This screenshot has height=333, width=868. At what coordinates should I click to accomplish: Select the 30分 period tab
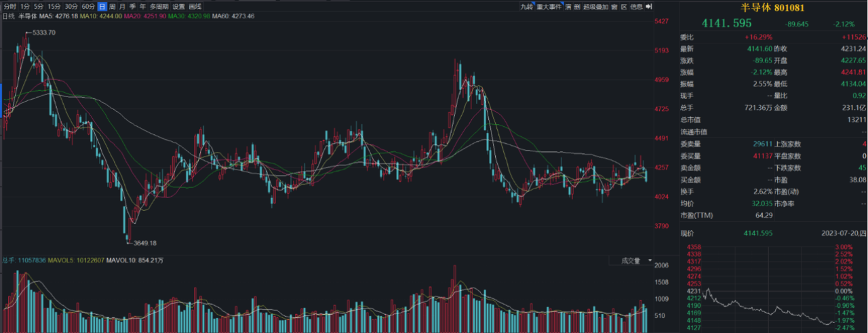pos(71,7)
